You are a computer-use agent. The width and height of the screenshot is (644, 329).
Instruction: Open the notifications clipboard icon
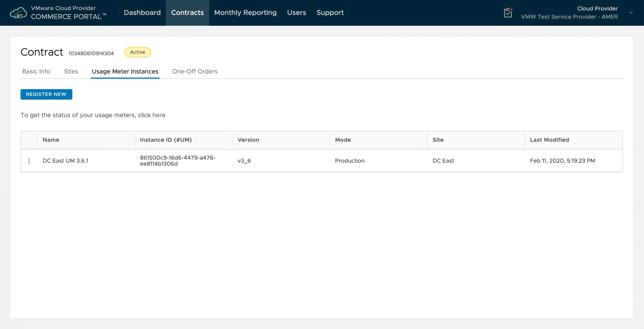tap(508, 13)
